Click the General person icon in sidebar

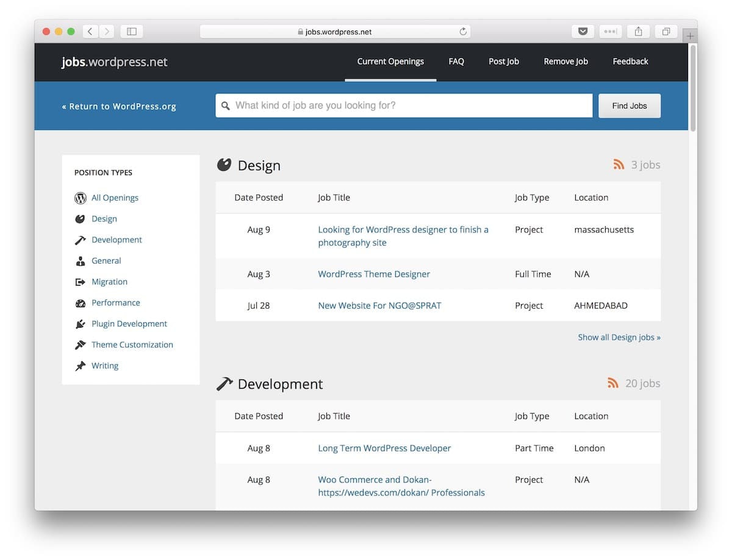[81, 261]
